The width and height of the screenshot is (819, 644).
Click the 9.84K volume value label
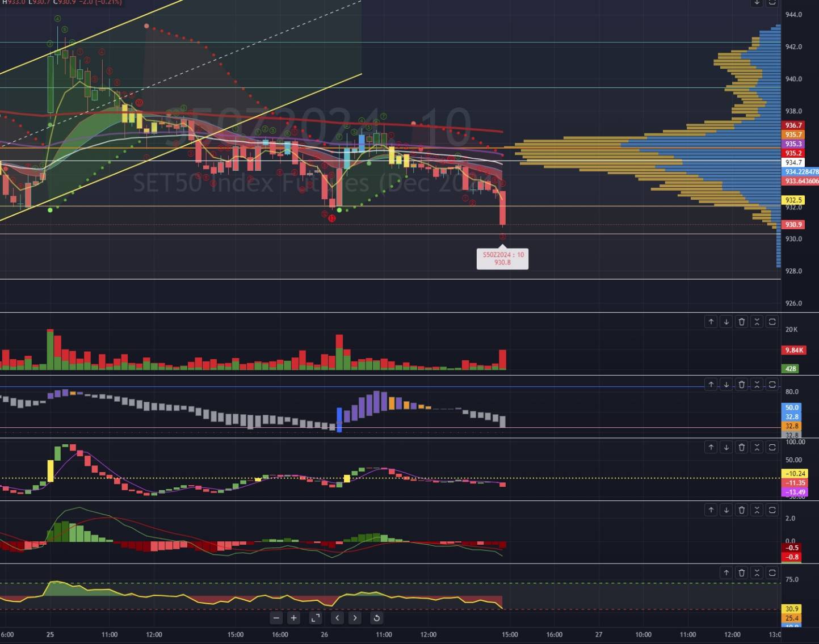pyautogui.click(x=794, y=350)
